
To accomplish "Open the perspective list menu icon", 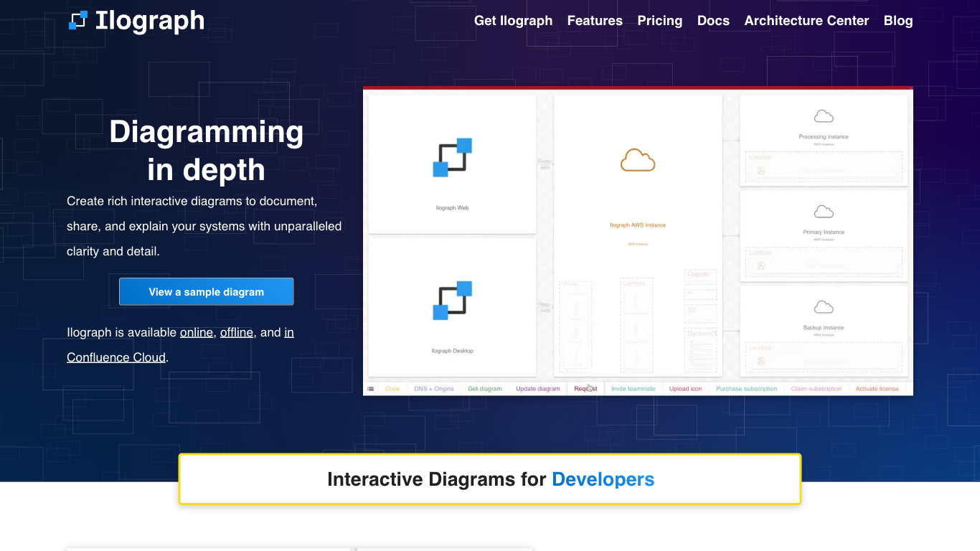I will 371,389.
